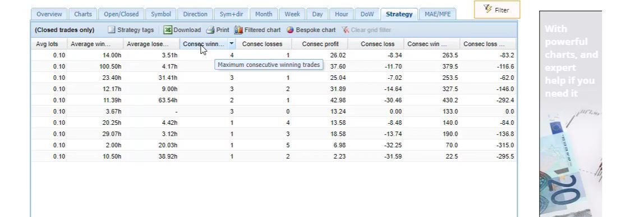The image size is (644, 217).
Task: Switch to the Overview tab
Action: [x=49, y=14]
